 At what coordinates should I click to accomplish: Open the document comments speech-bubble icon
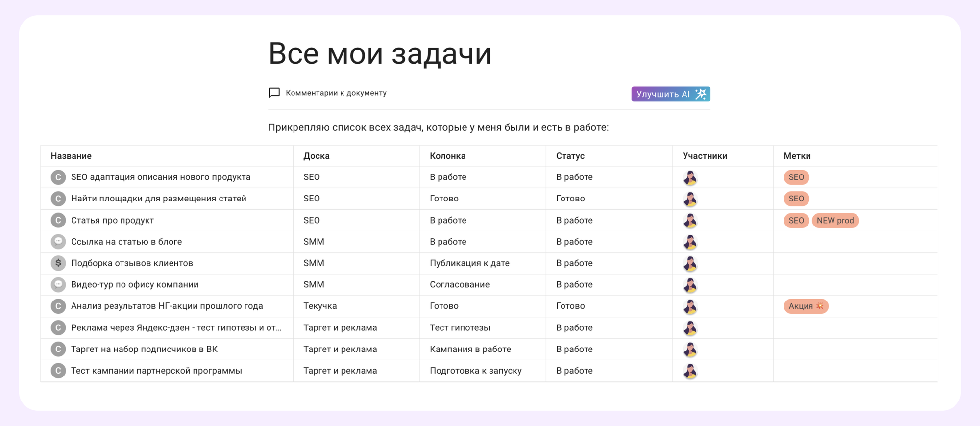[274, 93]
